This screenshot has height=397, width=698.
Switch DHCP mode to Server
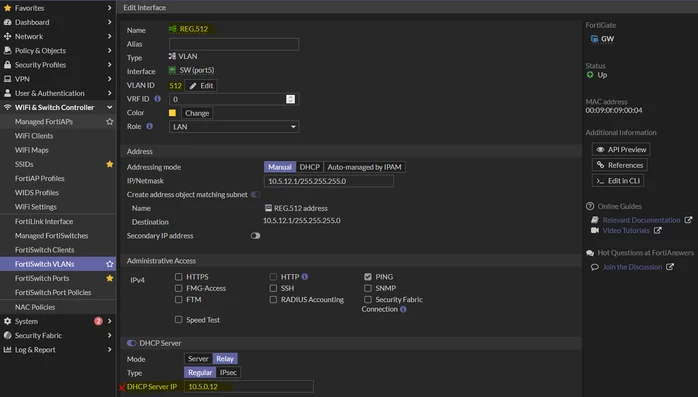[x=198, y=359]
